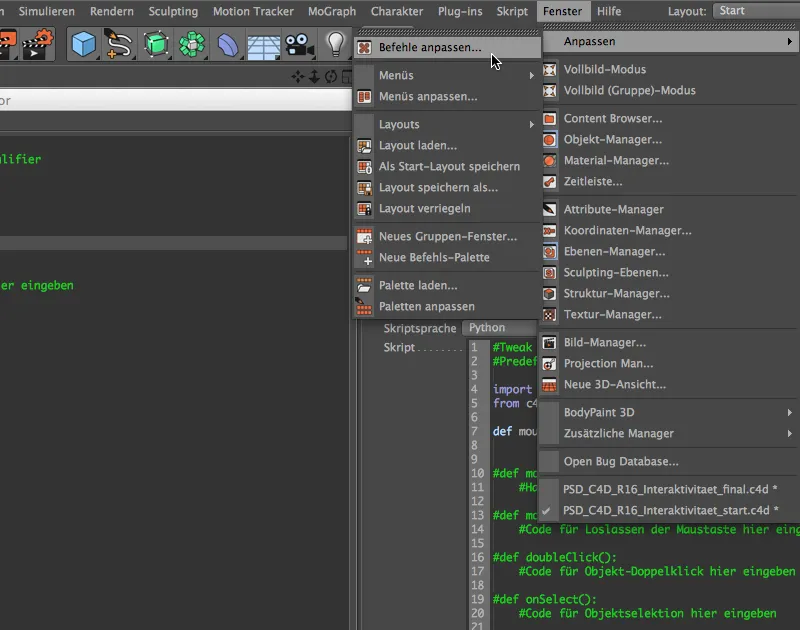Expand the Menüs submenu
The width and height of the screenshot is (800, 630).
pyautogui.click(x=447, y=75)
